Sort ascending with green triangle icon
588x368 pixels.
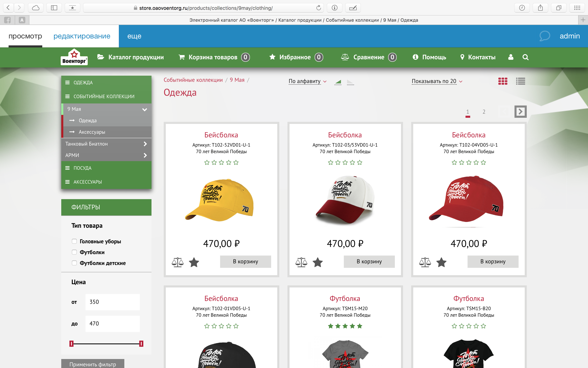338,82
